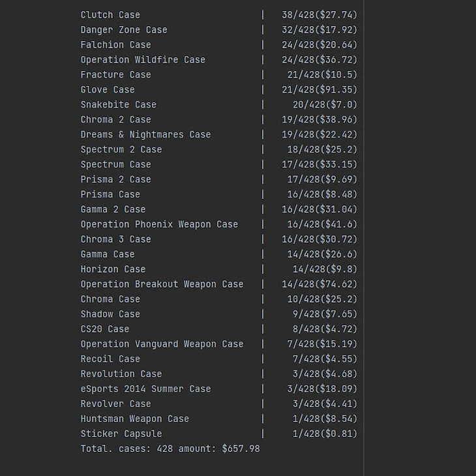Select the Danger Zone Case text
This screenshot has height=476, width=476.
124,30
